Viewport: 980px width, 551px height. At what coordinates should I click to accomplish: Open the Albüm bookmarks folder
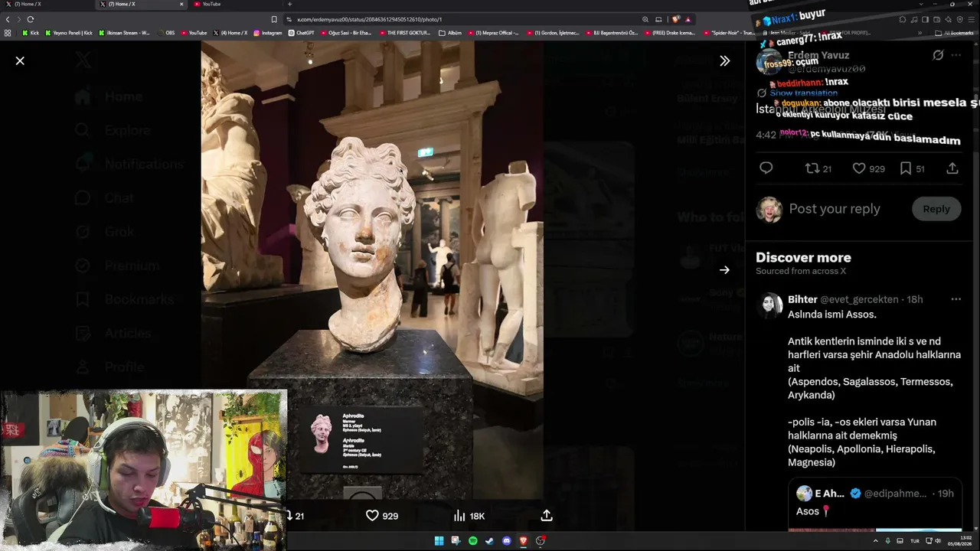(450, 33)
